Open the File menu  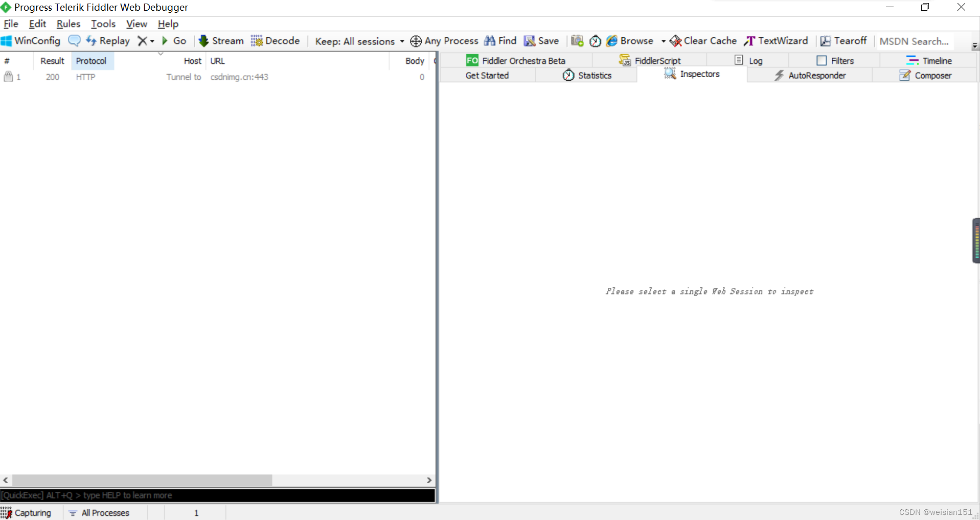(11, 24)
